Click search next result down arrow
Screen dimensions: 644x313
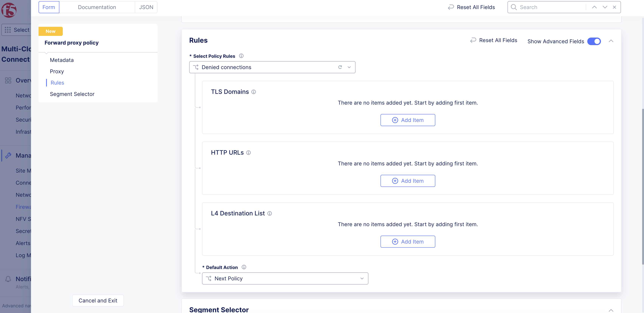click(605, 7)
